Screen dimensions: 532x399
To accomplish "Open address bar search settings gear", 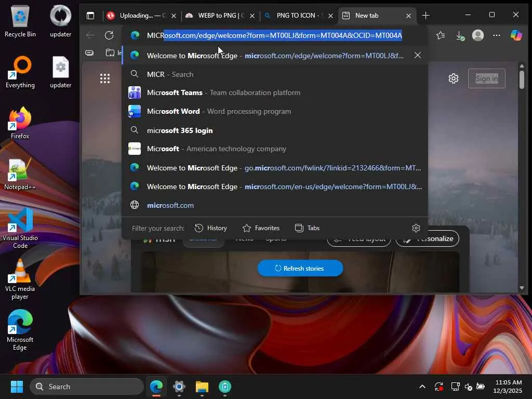I will 416,228.
